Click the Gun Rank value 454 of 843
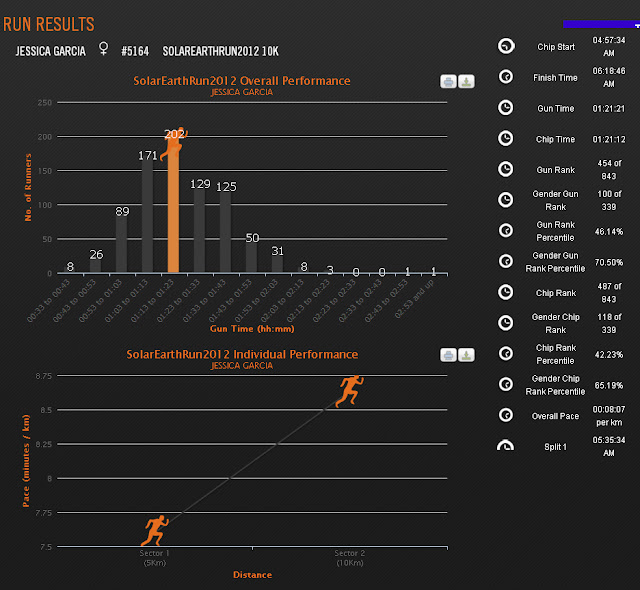 click(x=609, y=169)
